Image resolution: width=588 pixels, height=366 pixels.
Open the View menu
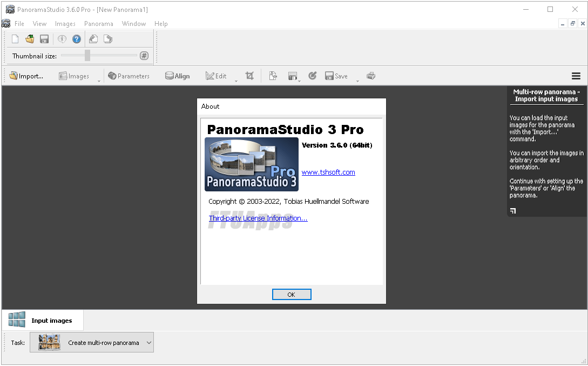(39, 24)
